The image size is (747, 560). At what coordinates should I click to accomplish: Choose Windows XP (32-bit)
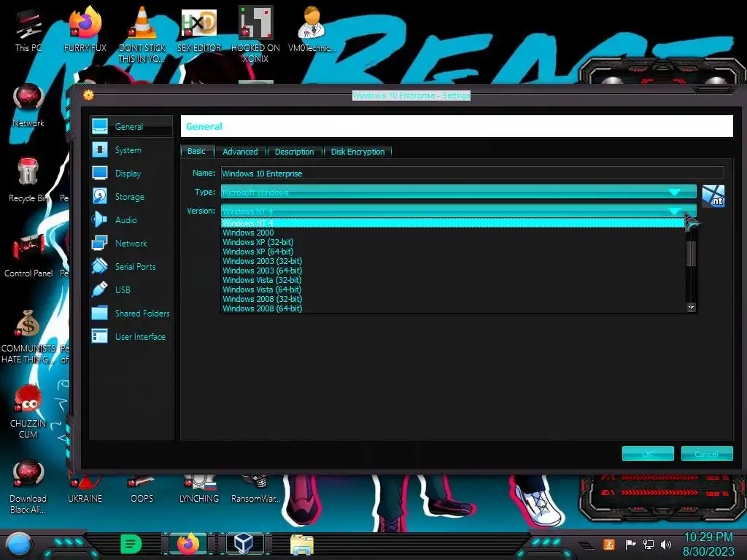[452, 242]
